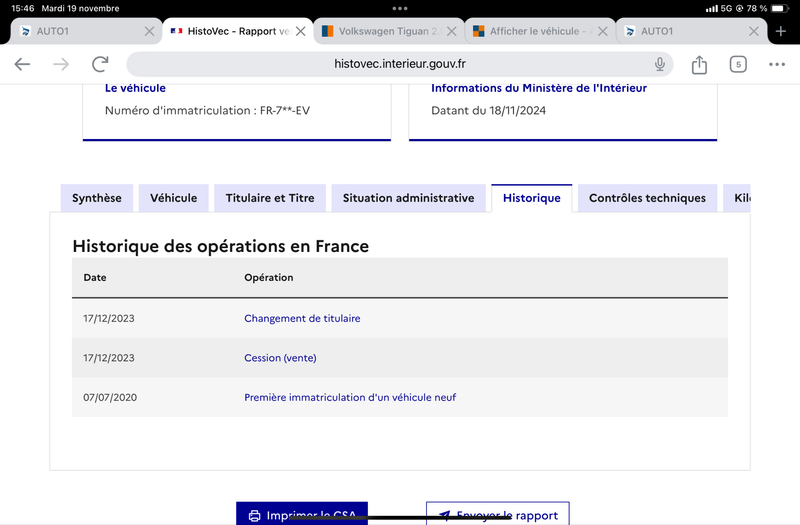This screenshot has height=525, width=800.
Task: Click the Le véhicule heading
Action: pos(135,88)
